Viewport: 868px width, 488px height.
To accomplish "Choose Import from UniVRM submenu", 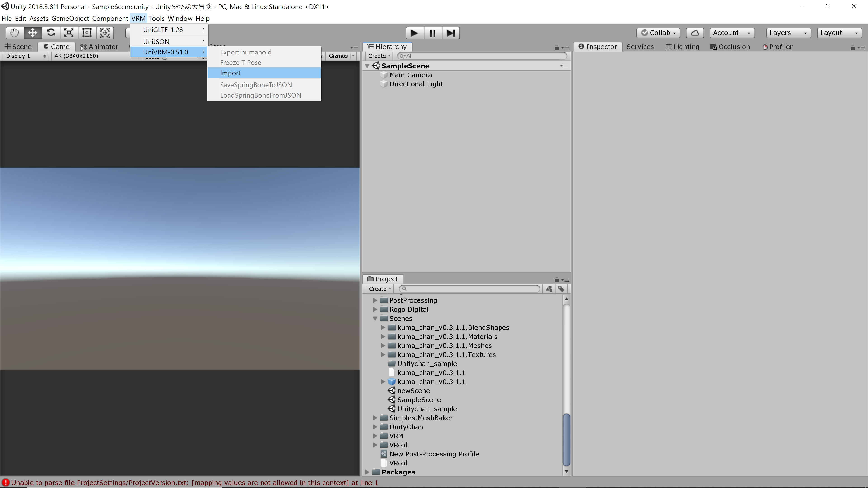I will 230,73.
